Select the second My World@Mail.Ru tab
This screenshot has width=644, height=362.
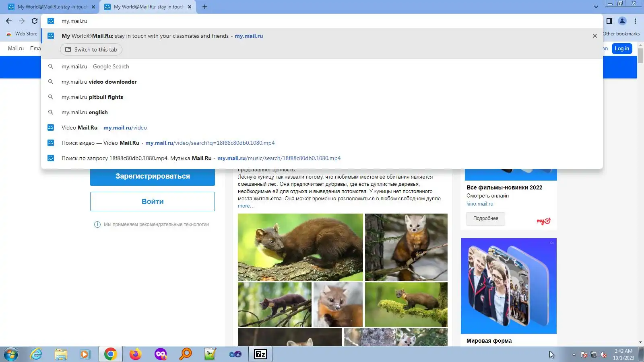148,7
